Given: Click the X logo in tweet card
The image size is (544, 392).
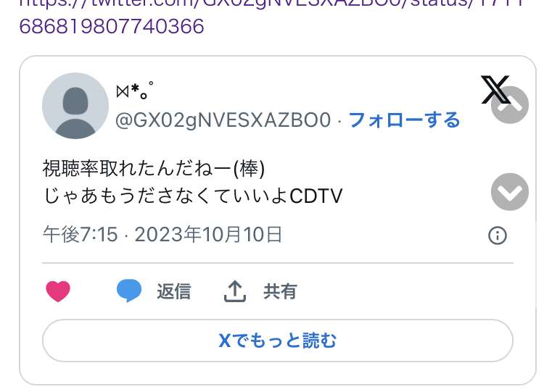Looking at the screenshot, I should coord(495,89).
